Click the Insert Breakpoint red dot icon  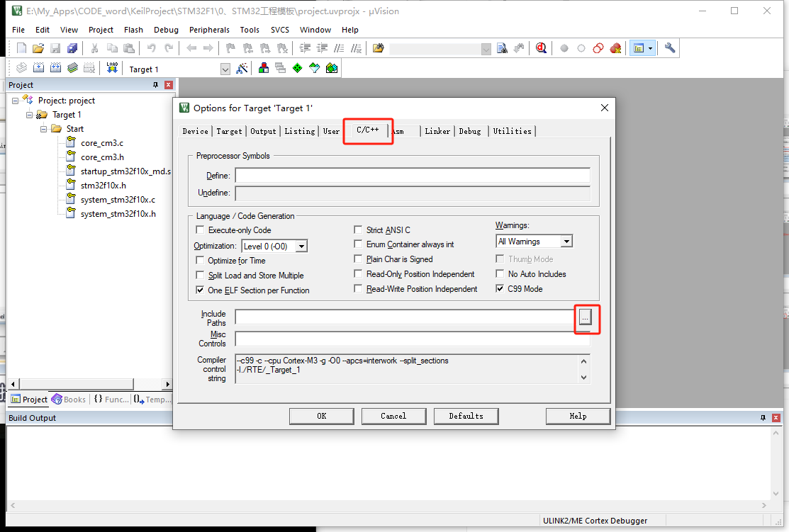point(564,48)
